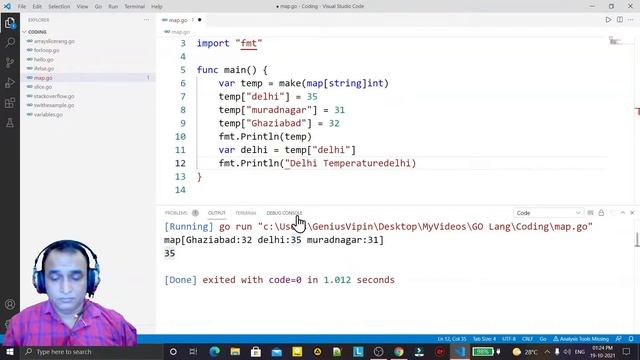
Task: Select language mode Go in the status bar
Action: tap(543, 339)
